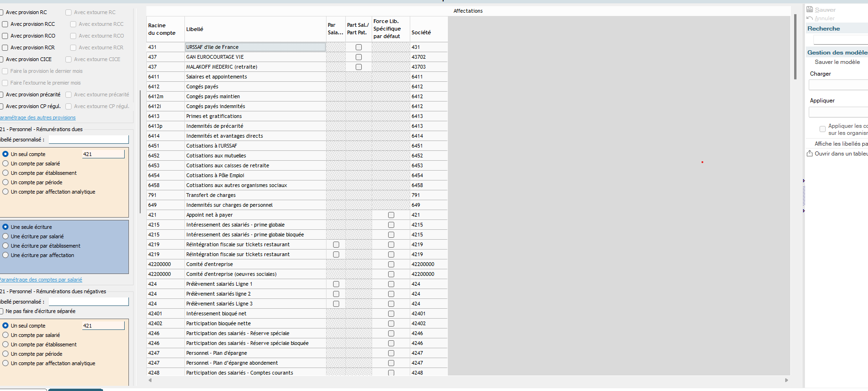Click the Ouvrir dans un tableur export icon

click(810, 154)
